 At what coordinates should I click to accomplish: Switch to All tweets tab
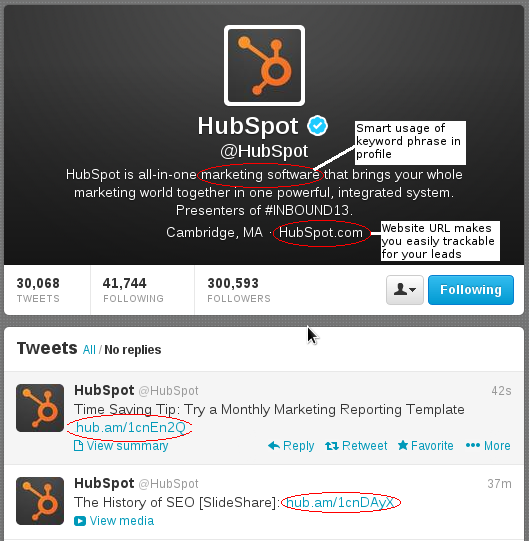tap(89, 350)
